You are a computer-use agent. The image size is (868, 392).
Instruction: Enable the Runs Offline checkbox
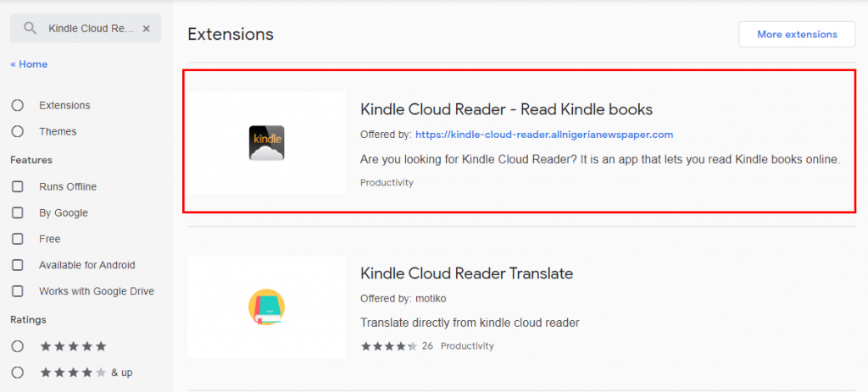point(18,187)
